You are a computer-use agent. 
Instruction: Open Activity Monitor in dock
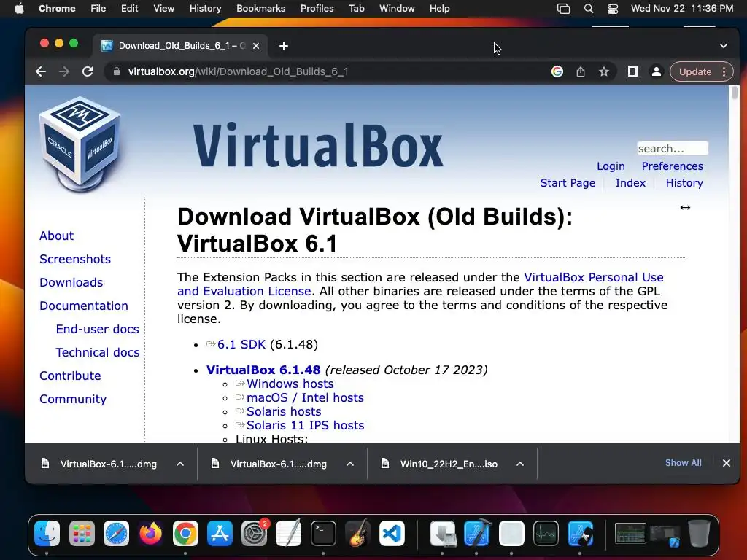click(546, 533)
